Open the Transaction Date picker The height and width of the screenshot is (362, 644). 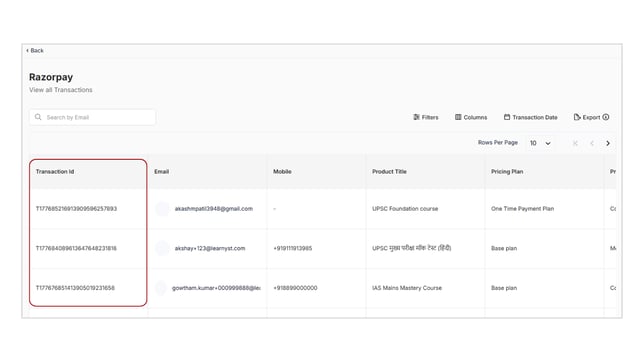click(x=531, y=117)
